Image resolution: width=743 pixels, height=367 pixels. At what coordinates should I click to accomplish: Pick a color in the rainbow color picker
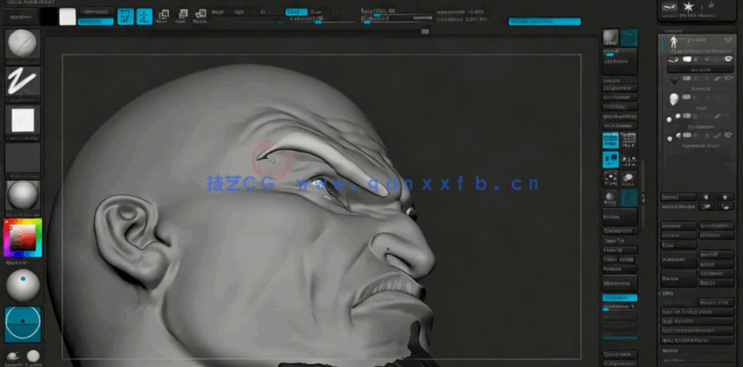(x=22, y=237)
